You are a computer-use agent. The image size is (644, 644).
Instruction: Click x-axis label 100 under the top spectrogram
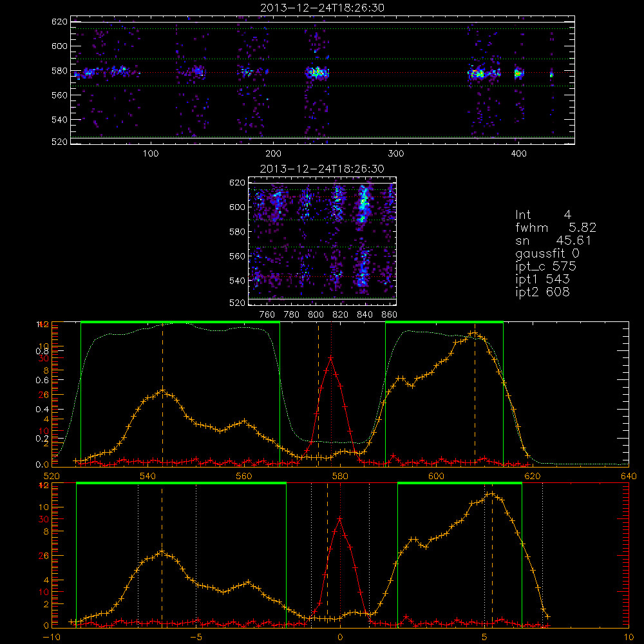pos(151,154)
